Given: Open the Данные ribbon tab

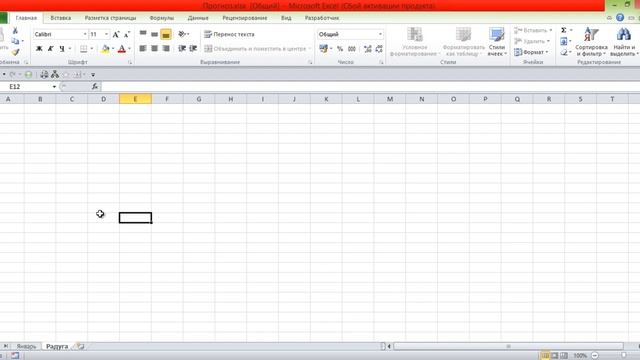Looking at the screenshot, I should tap(198, 18).
